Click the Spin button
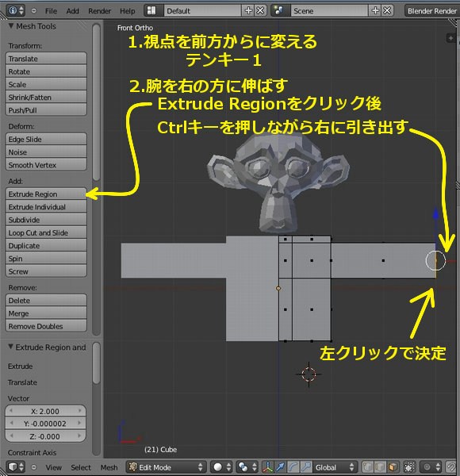Image resolution: width=460 pixels, height=476 pixels. [x=46, y=259]
